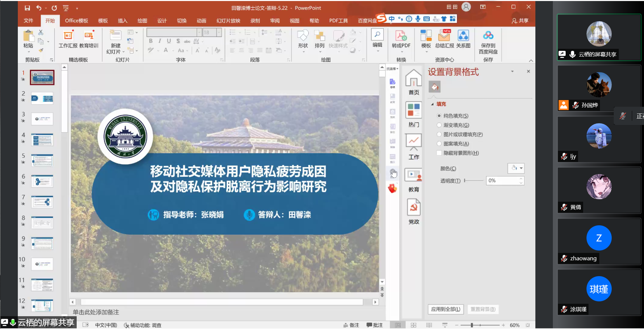The height and width of the screenshot is (329, 644).
Task: Switch to the 设计 tab
Action: [162, 21]
